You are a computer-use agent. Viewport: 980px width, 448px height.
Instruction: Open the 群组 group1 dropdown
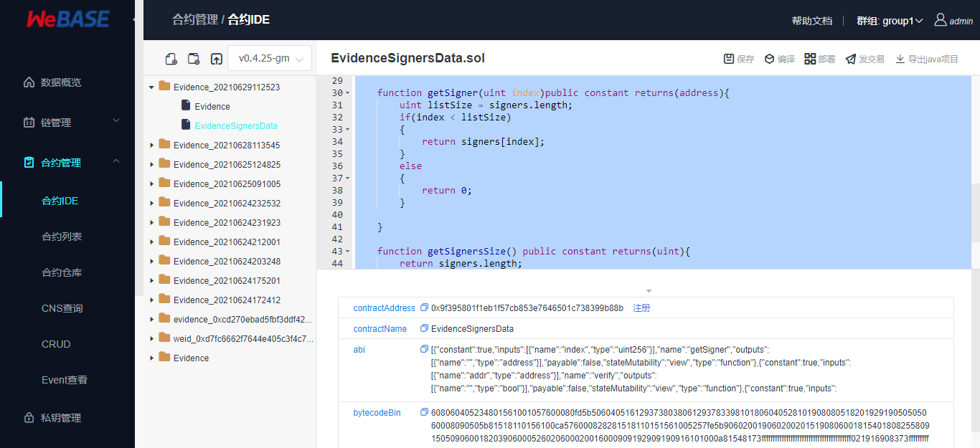[890, 21]
